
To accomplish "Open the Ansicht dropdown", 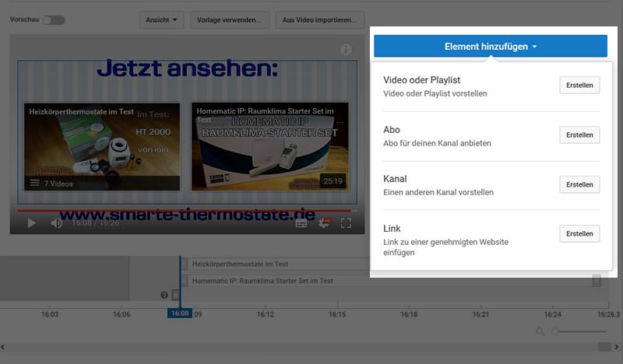I will click(x=161, y=20).
